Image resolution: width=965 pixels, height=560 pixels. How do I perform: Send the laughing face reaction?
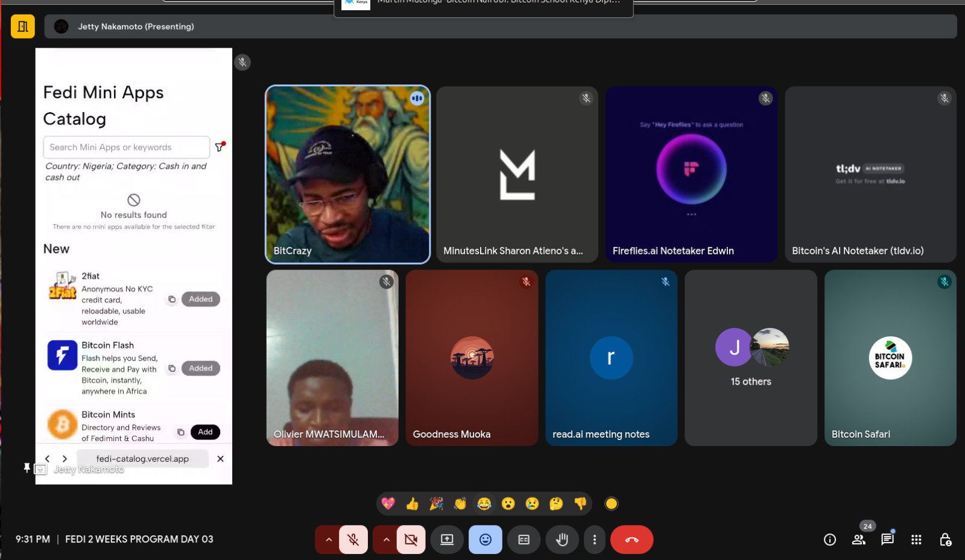tap(484, 503)
